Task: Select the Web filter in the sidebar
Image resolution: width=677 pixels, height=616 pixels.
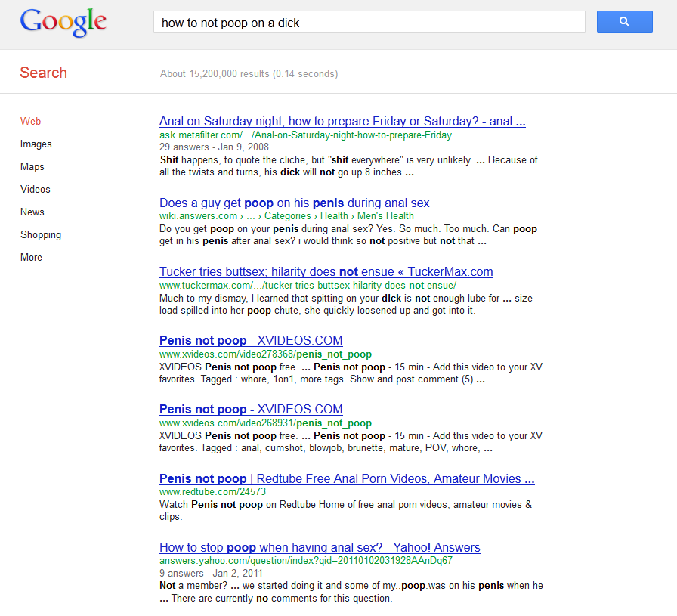Action: (30, 122)
